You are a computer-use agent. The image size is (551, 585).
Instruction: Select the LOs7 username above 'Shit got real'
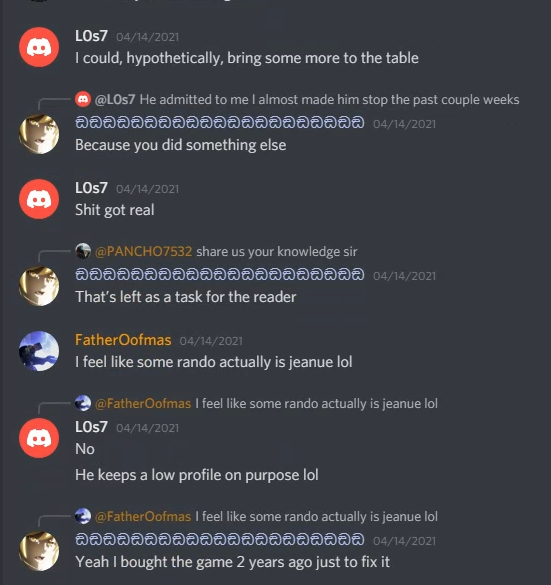tap(91, 188)
